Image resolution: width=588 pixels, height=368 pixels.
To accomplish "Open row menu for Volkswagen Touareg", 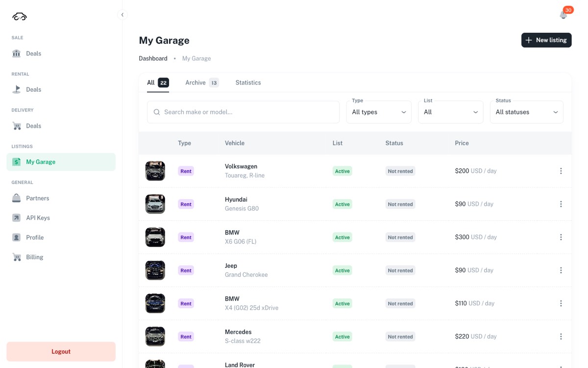I will point(561,171).
